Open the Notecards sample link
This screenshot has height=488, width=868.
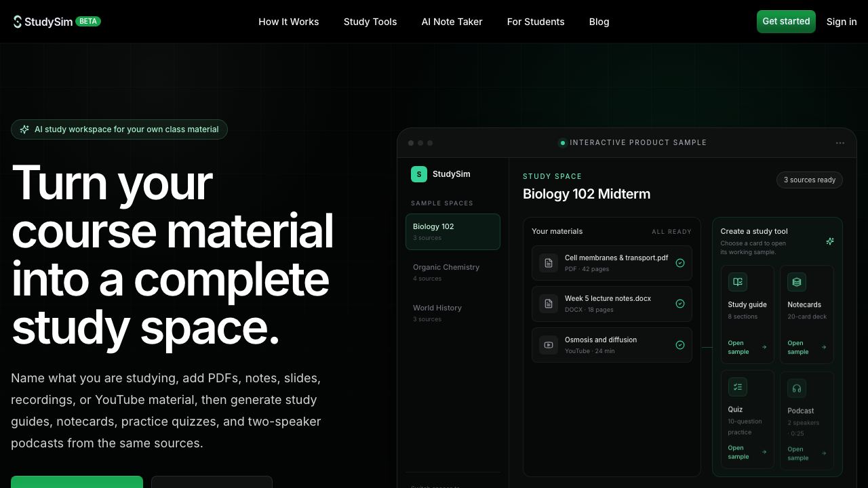tap(807, 347)
